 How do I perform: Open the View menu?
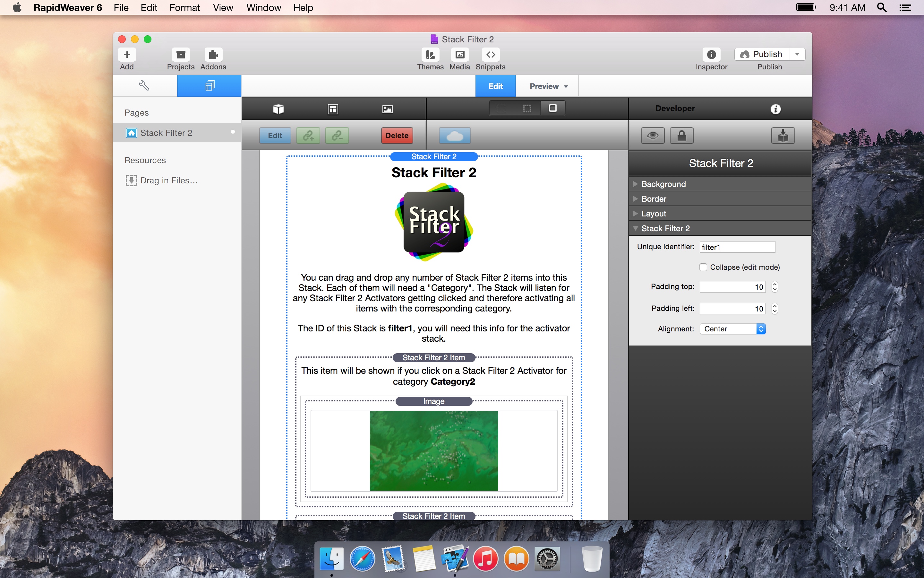[x=223, y=8]
